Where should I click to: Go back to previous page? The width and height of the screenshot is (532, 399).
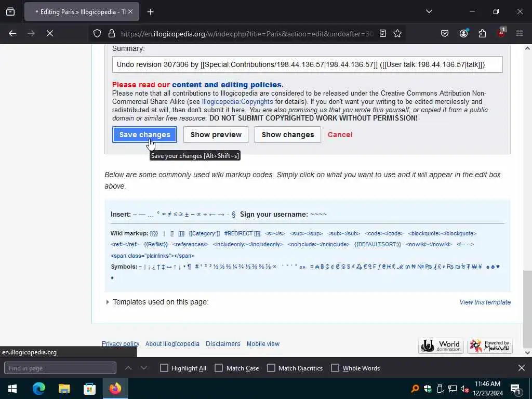pos(12,33)
